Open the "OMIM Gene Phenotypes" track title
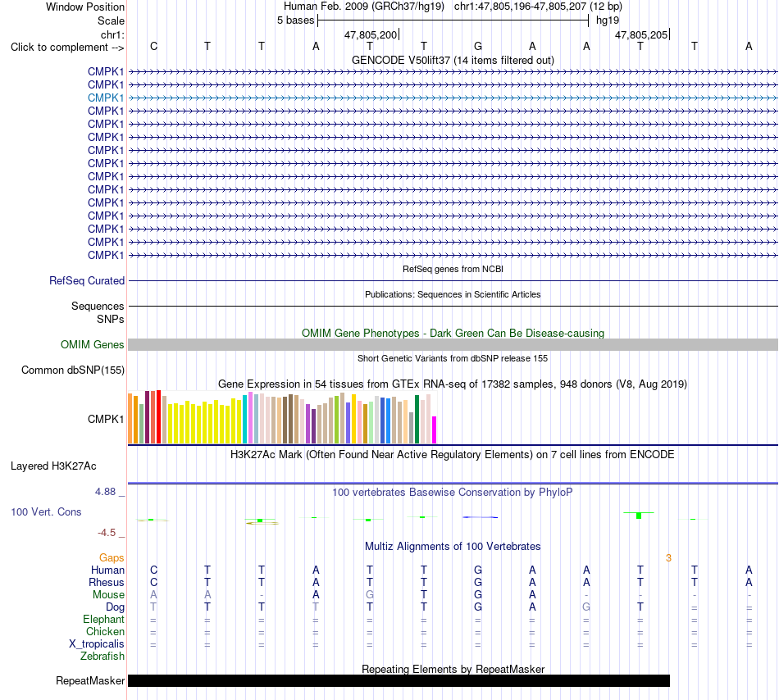 point(453,333)
